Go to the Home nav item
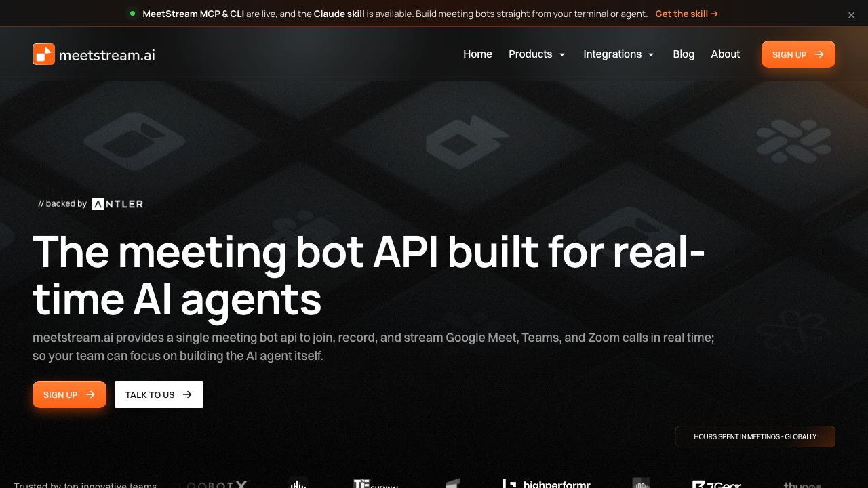This screenshot has height=488, width=868. (477, 54)
